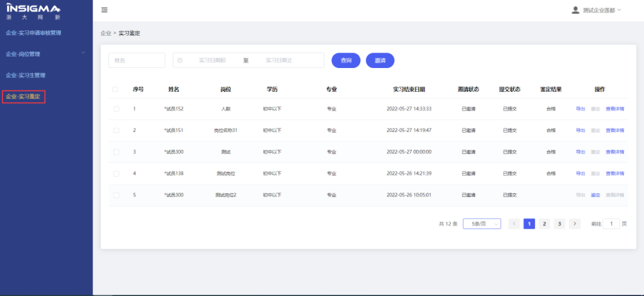Click the 查询 search button
The height and width of the screenshot is (296, 644).
346,60
